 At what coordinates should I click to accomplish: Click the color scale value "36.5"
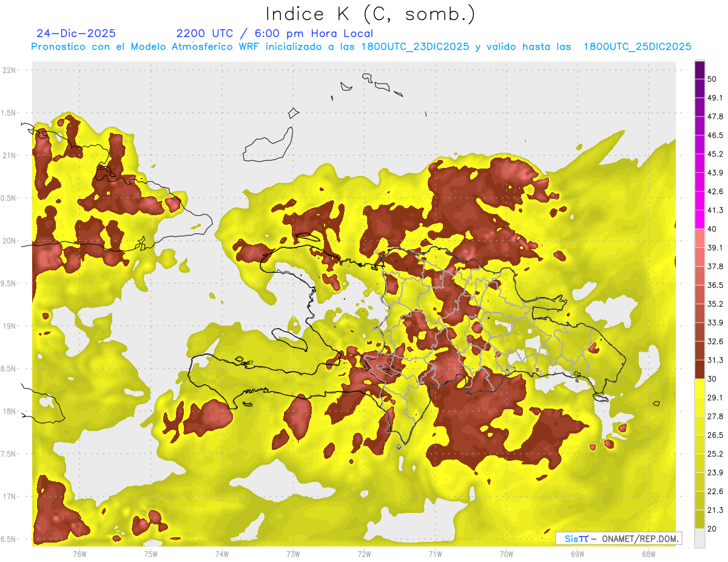(x=715, y=285)
